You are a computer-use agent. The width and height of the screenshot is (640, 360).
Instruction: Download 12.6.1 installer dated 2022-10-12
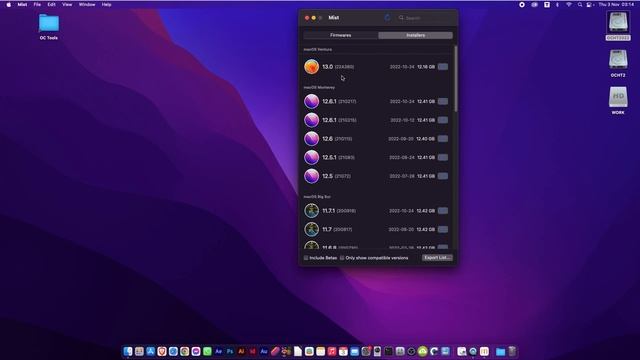[x=443, y=120]
